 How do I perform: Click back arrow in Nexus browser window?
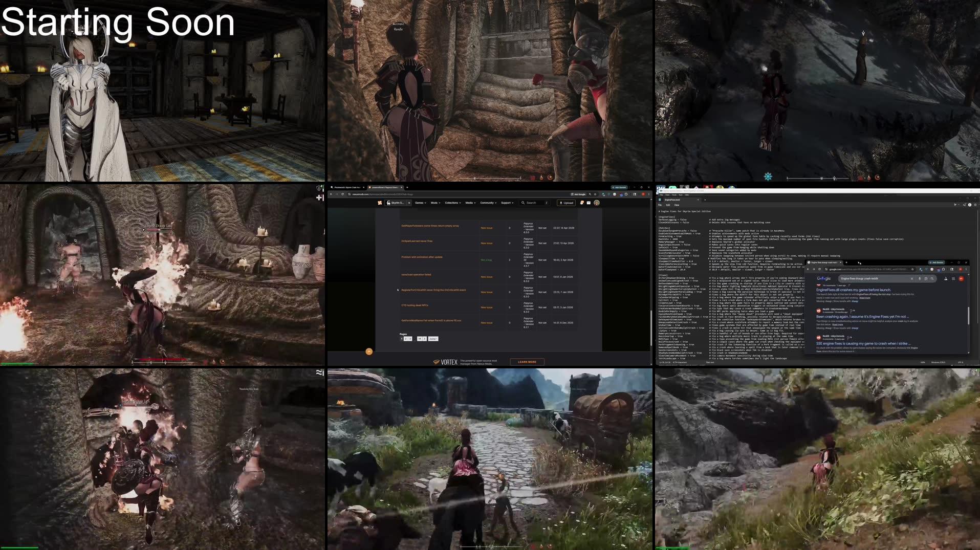(331, 194)
